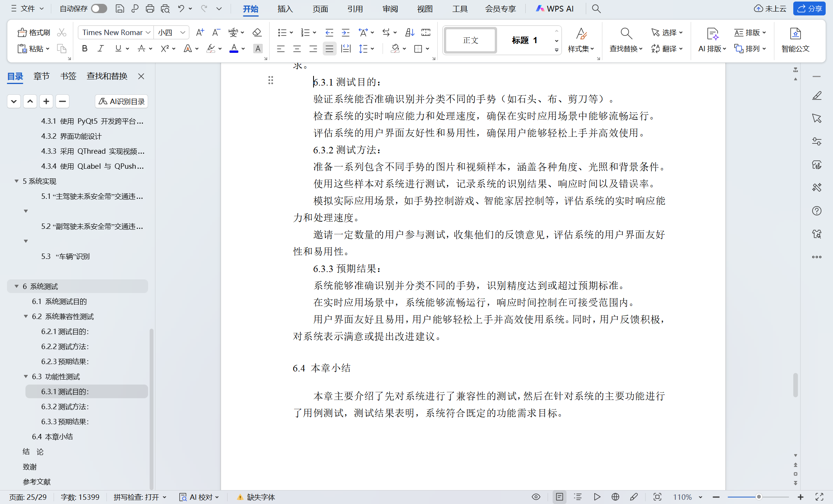Open the Style Set (样式集) tool
The height and width of the screenshot is (504, 833).
point(581,40)
